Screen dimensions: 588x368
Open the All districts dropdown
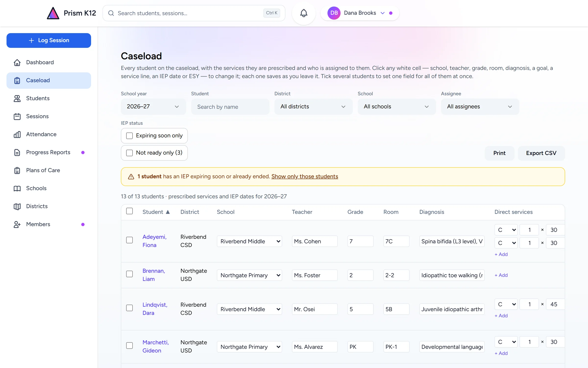tap(313, 106)
